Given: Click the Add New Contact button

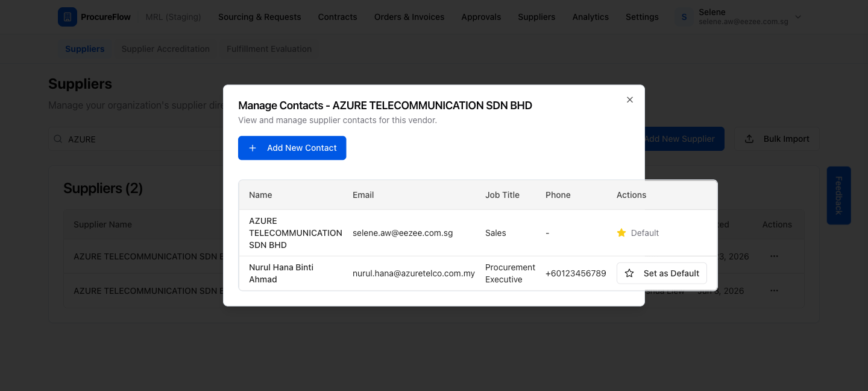Looking at the screenshot, I should [292, 148].
